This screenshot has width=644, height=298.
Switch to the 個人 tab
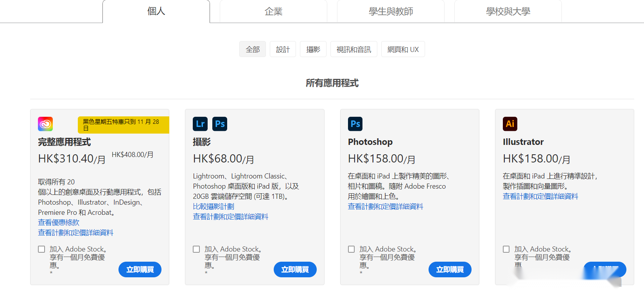[x=156, y=11]
